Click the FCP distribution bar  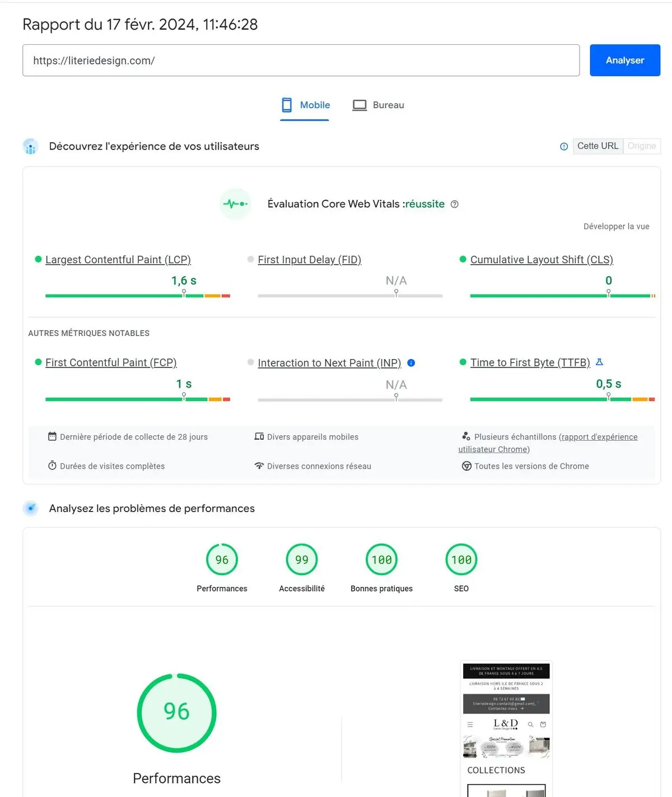point(138,399)
